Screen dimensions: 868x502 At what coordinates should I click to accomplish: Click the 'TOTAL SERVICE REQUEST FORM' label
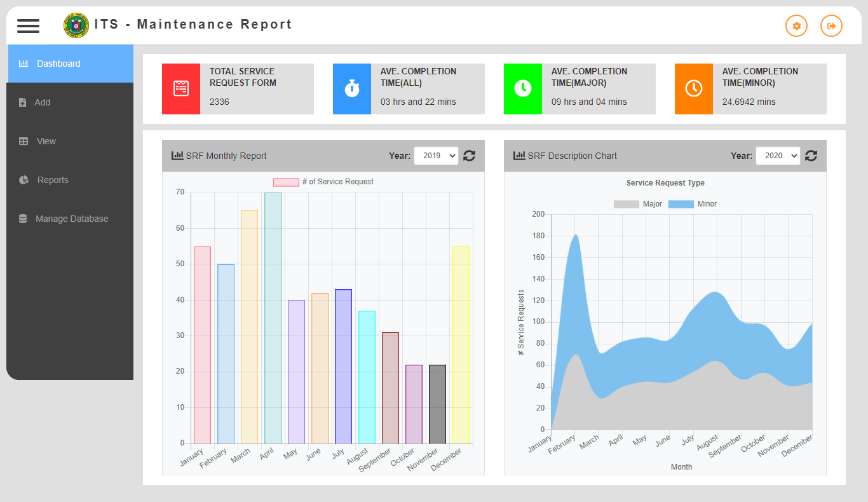tap(243, 77)
